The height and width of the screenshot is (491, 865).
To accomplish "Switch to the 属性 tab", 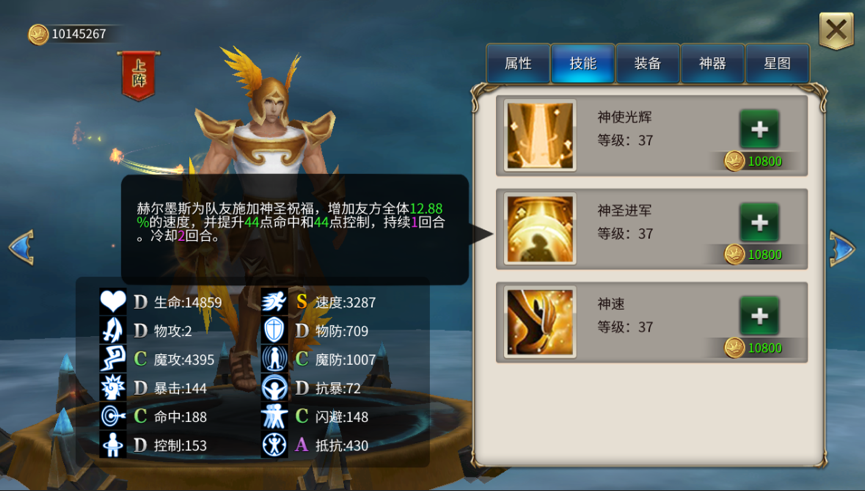I will point(518,63).
